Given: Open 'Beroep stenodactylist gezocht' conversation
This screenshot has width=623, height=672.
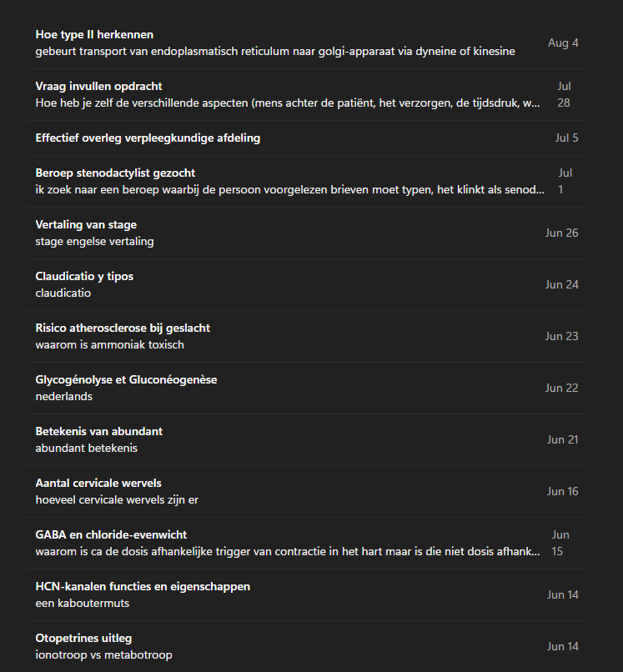Looking at the screenshot, I should (115, 173).
